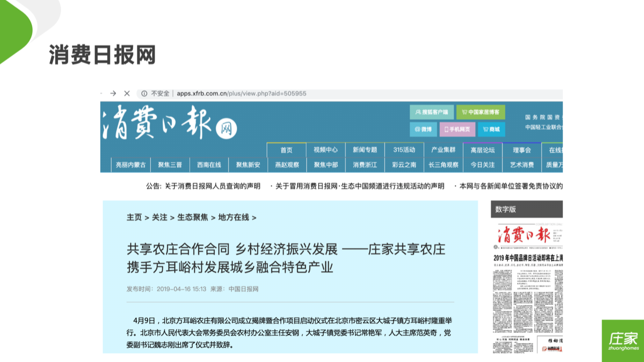Open 西南在线 channel
Viewport: 644px width, 362px height.
[209, 165]
